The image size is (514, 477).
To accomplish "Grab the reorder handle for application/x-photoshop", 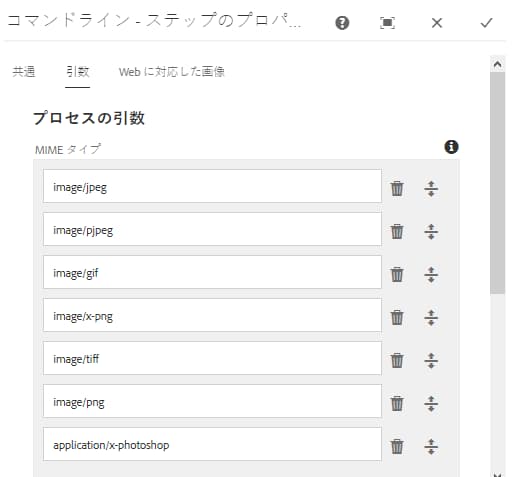I will 431,447.
